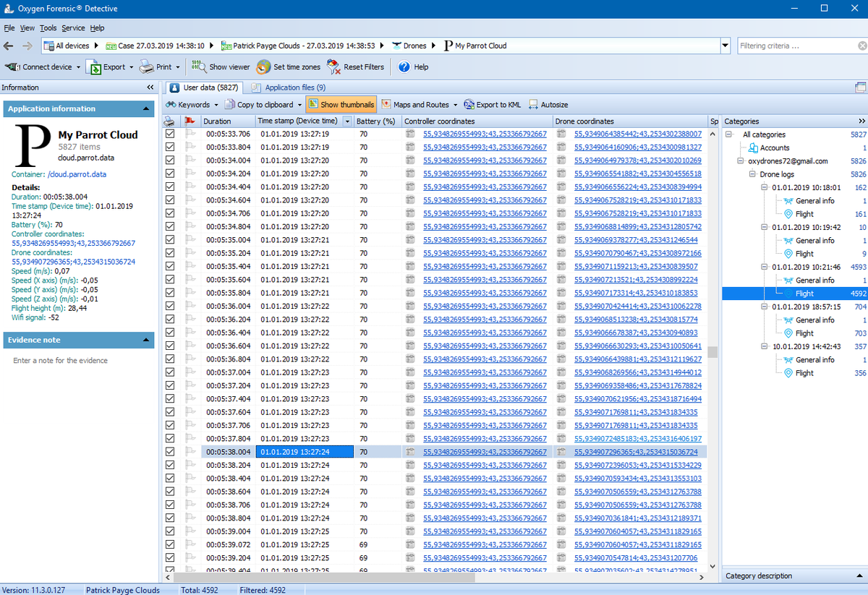Image resolution: width=868 pixels, height=595 pixels.
Task: Open Set time zones
Action: click(x=288, y=67)
